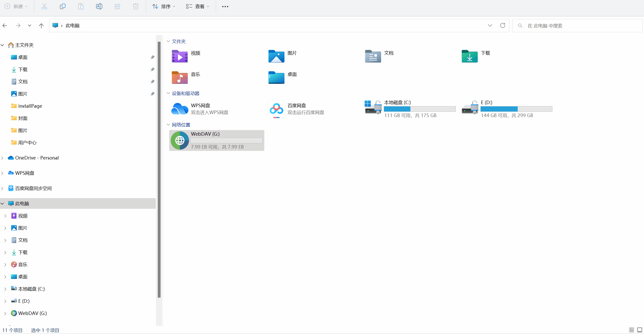Click the 本地磁盘 (C:) usage bar
644x334 pixels.
pyautogui.click(x=420, y=109)
